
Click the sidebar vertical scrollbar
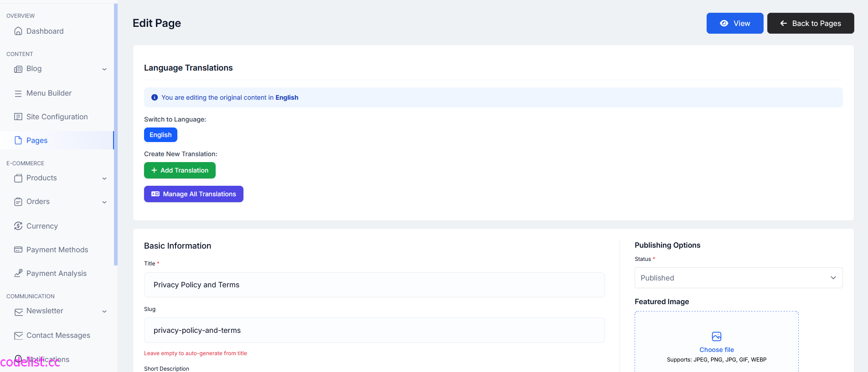click(116, 134)
